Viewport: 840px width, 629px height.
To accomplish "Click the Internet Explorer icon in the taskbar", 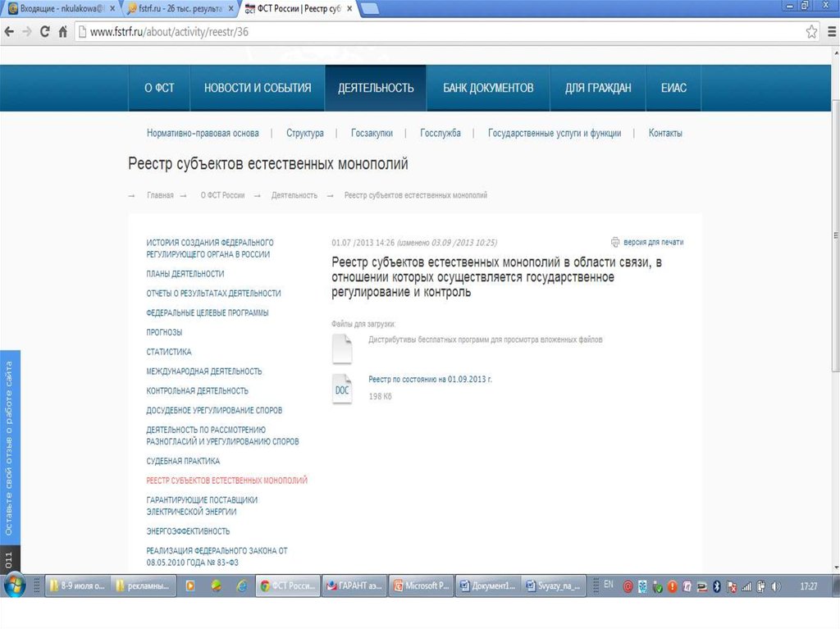I will pos(241,586).
